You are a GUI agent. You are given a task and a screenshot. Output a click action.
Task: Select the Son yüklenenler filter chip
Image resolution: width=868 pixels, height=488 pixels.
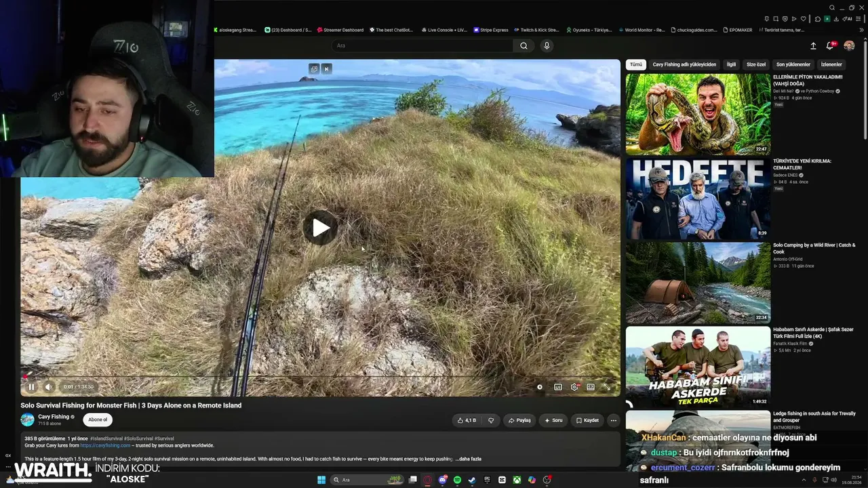[x=793, y=64]
